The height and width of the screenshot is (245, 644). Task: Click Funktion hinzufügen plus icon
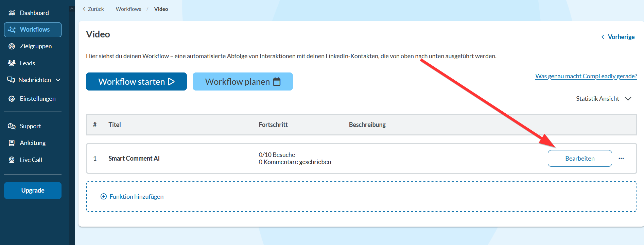[x=104, y=197]
